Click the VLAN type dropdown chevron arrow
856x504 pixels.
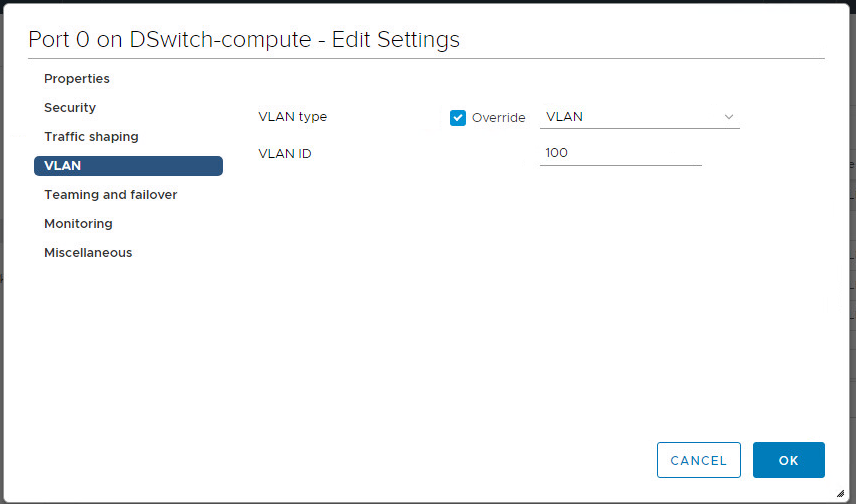pyautogui.click(x=729, y=117)
